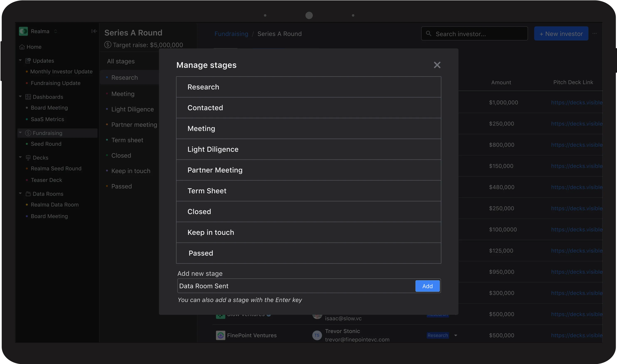This screenshot has height=364, width=617.
Task: Click the Decks presentation icon
Action: tap(28, 158)
